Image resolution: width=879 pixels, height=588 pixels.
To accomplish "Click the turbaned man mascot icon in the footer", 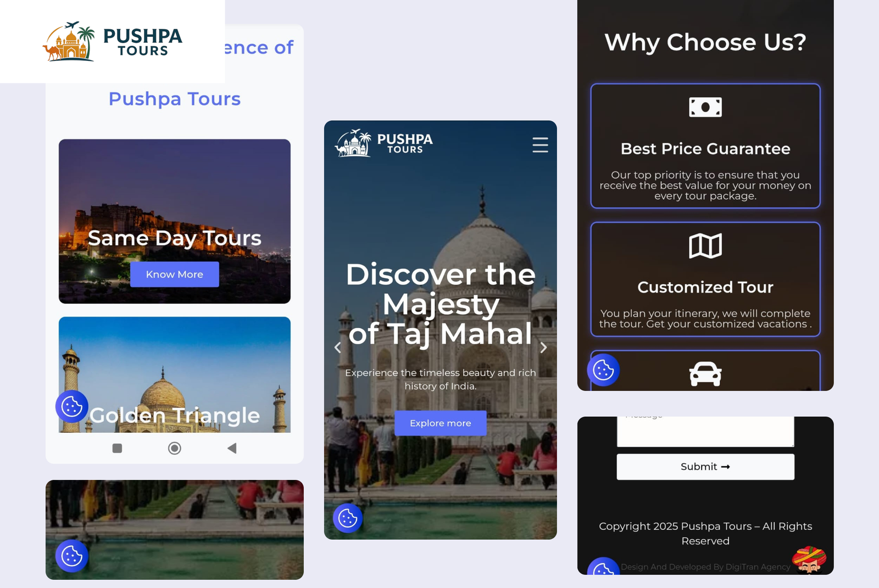I will 809,560.
